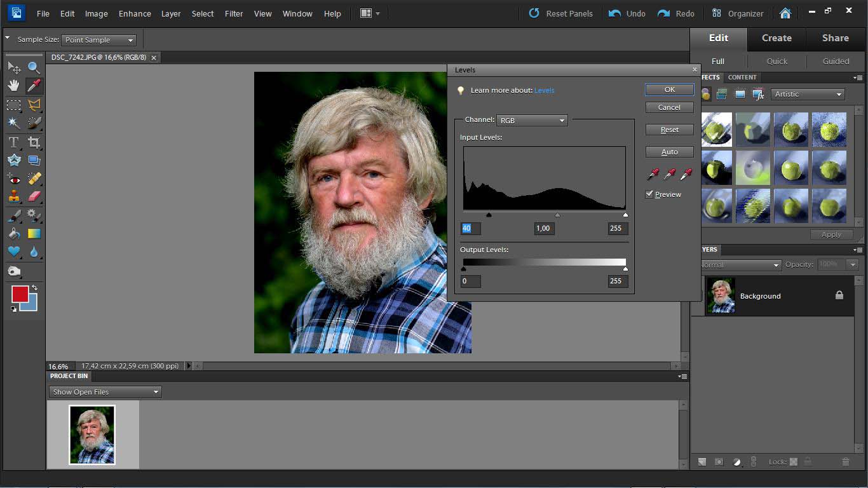Pick the Hand tool in the toolbox
The width and height of the screenshot is (868, 488).
pos(13,86)
